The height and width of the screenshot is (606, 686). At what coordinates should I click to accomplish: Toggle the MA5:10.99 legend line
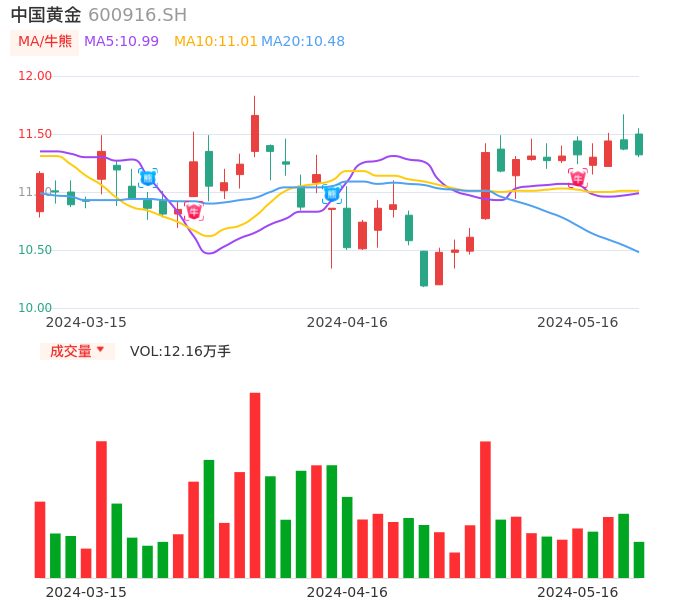pos(121,42)
